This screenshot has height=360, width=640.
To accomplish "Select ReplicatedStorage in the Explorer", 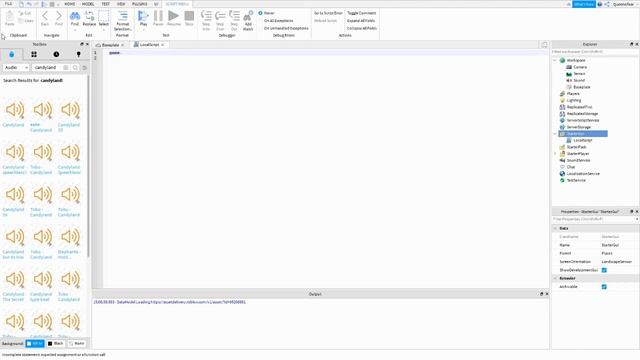I will [x=582, y=114].
